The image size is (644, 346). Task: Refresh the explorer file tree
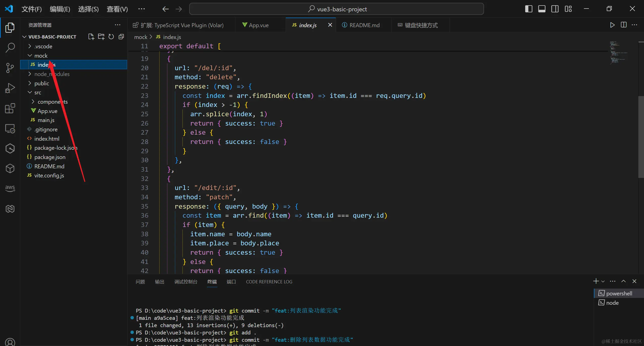click(x=111, y=37)
